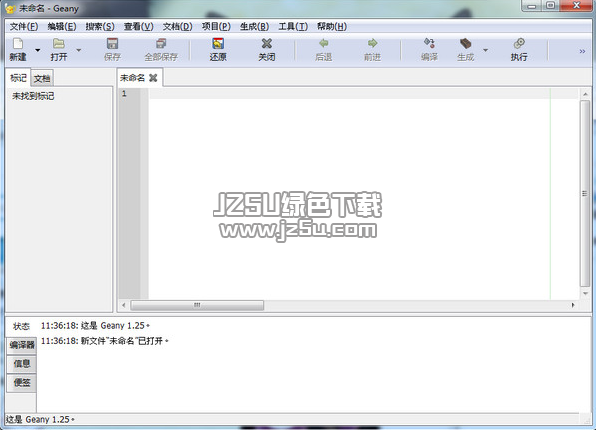596x430 pixels.
Task: Maximize the Geany window
Action: (550, 6)
